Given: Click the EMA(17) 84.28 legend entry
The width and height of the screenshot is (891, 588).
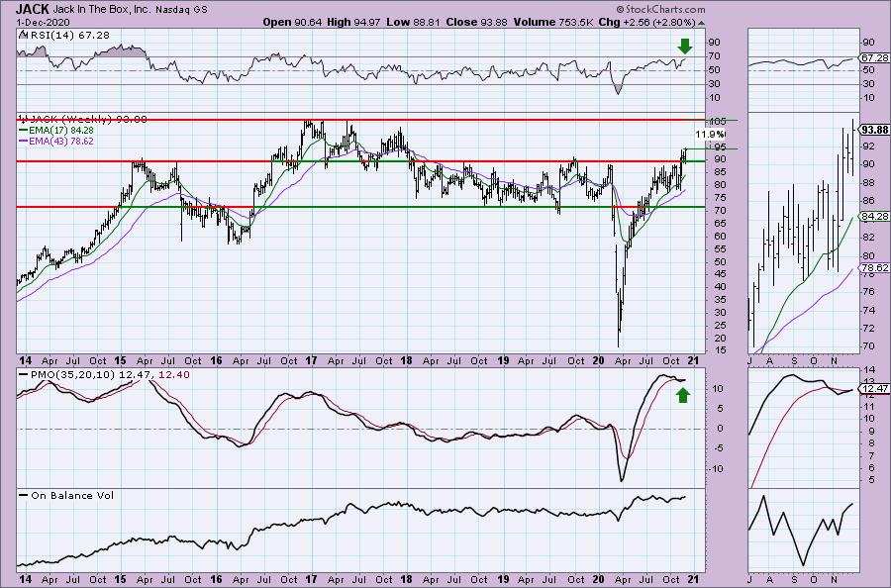Looking at the screenshot, I should 61,130.
